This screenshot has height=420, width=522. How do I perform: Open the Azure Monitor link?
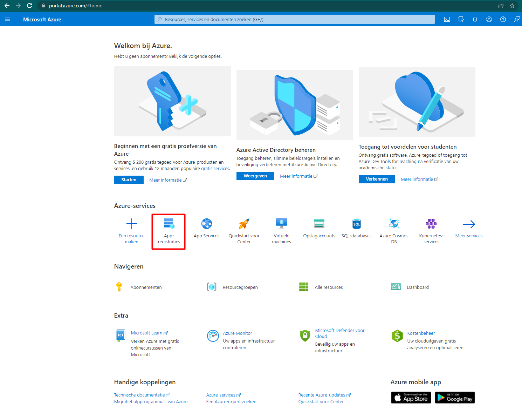[238, 333]
